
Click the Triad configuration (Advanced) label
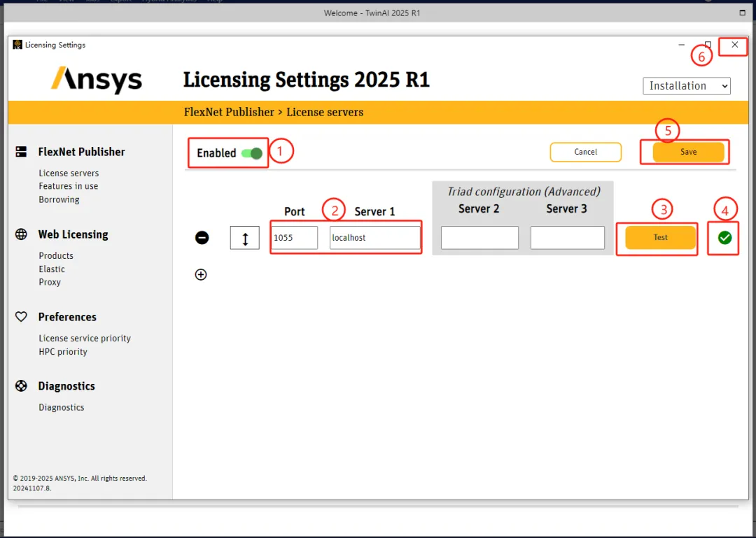[x=524, y=192]
